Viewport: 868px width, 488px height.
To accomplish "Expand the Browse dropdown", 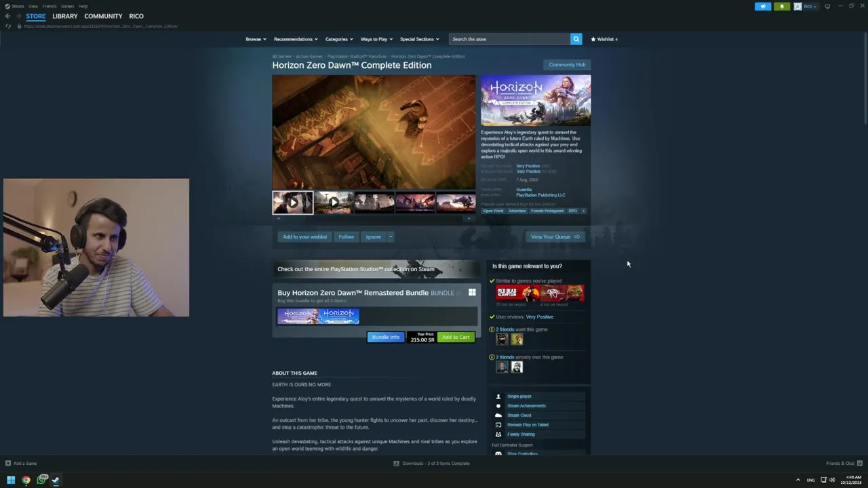I will pos(256,39).
